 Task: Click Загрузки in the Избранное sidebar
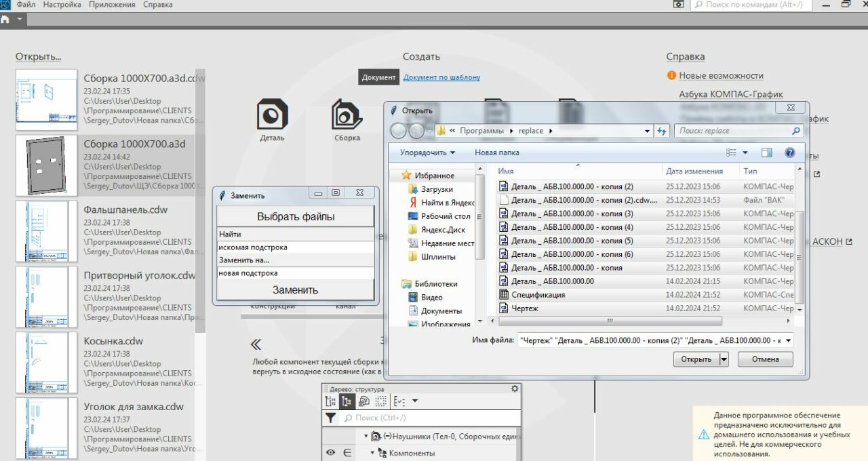pyautogui.click(x=431, y=189)
